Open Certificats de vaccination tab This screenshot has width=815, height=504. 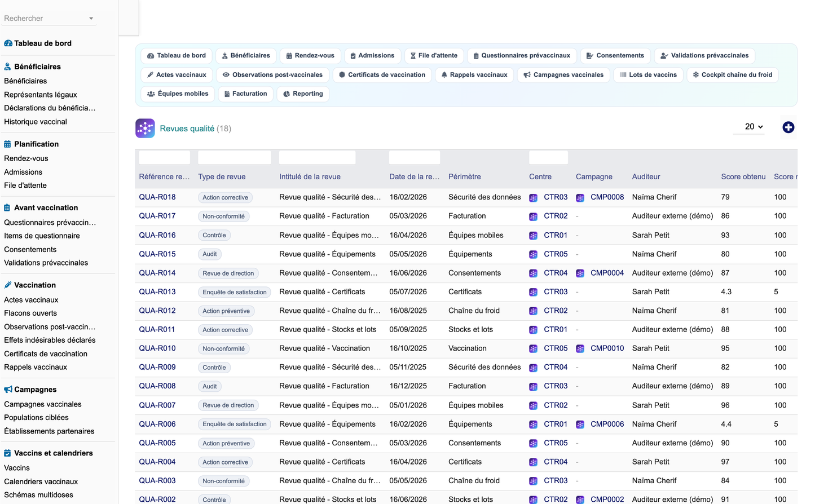pos(382,75)
